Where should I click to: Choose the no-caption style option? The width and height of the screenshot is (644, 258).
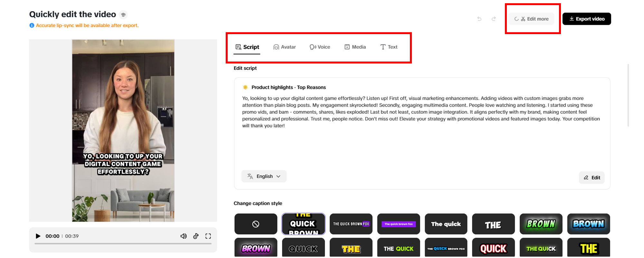(256, 224)
